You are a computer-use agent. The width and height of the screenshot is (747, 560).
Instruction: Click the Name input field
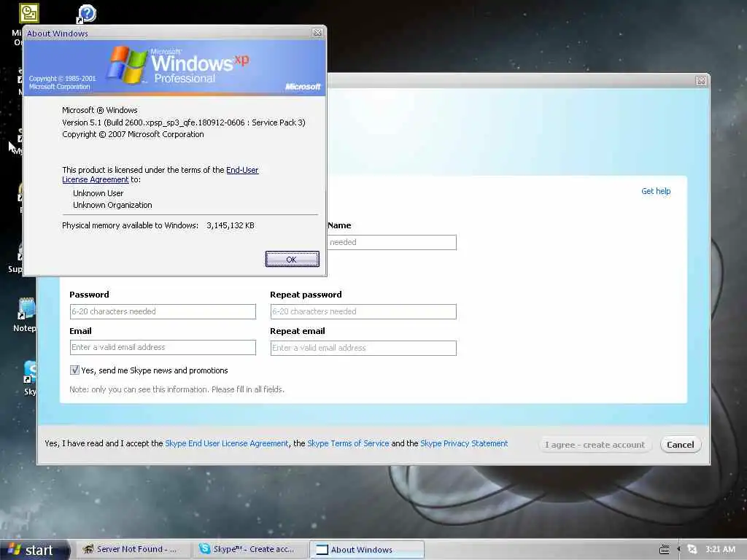coord(392,242)
